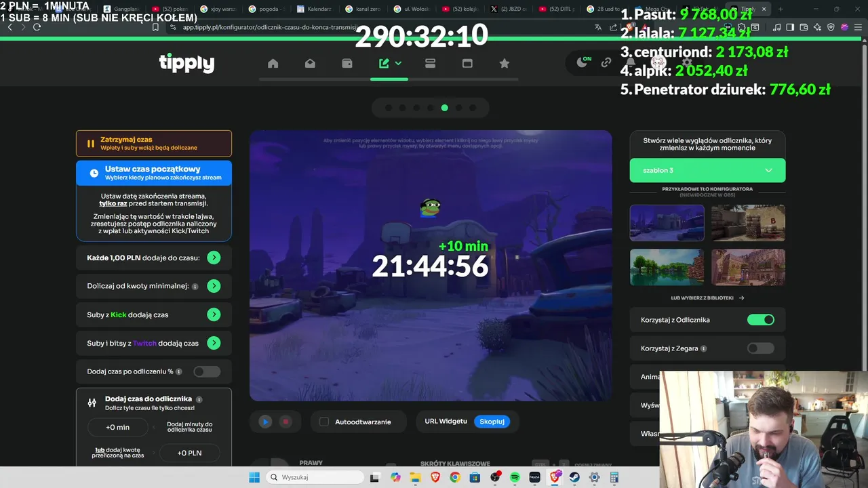Toggle Dodaj czas po odliczeniu % switch

pyautogui.click(x=206, y=371)
